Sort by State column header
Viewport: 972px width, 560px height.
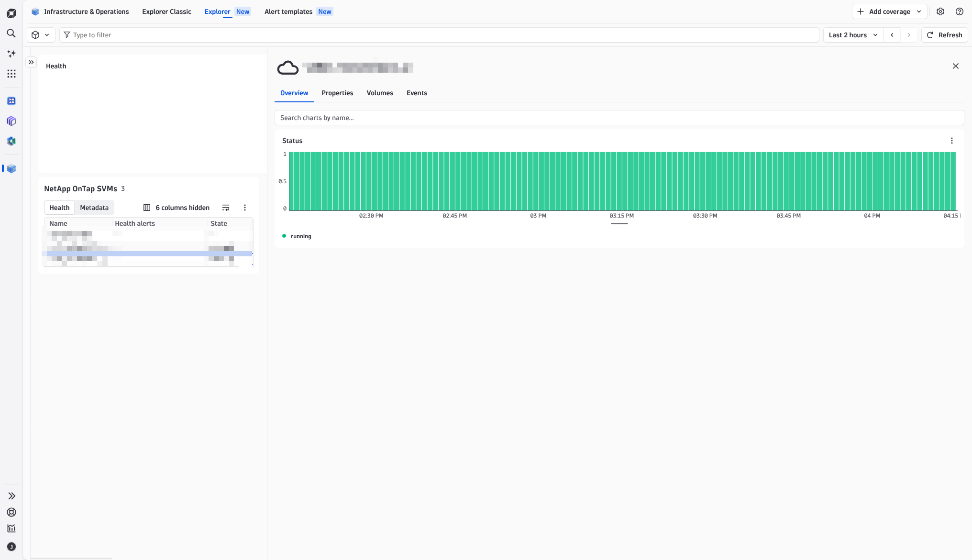[219, 223]
